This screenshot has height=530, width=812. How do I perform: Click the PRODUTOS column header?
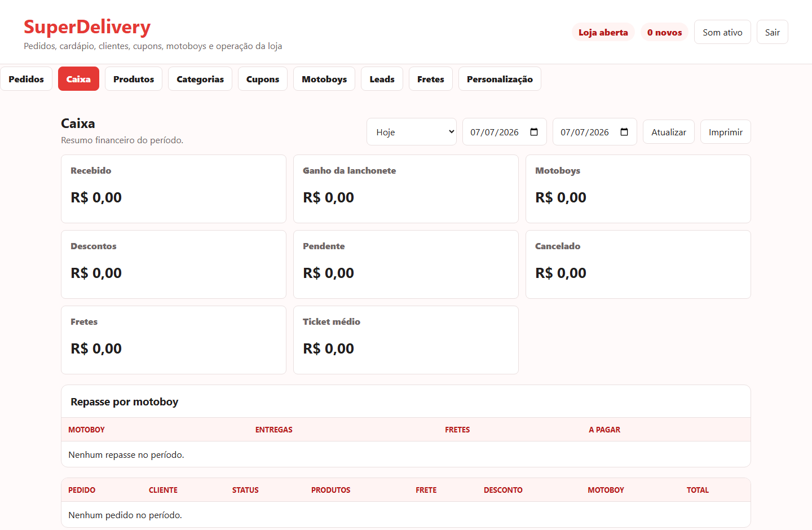click(x=331, y=490)
